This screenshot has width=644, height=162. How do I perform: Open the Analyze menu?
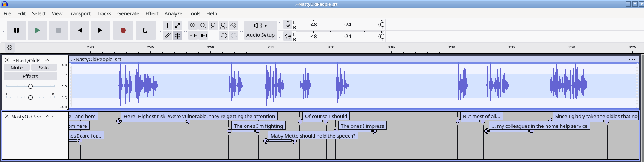(x=173, y=13)
